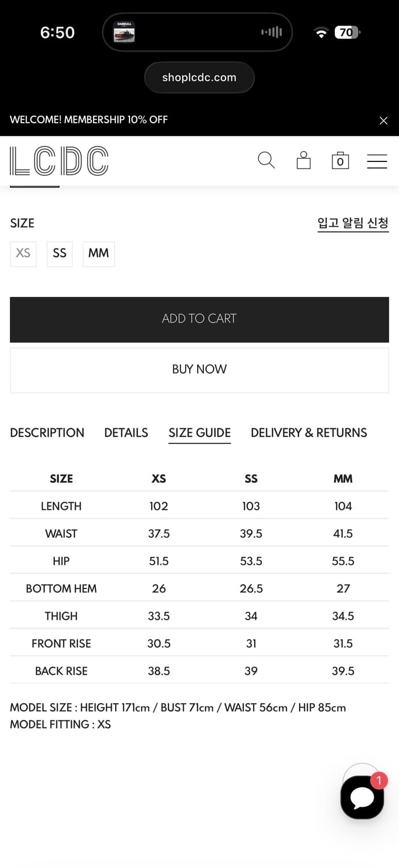The height and width of the screenshot is (868, 399).
Task: Open the account profile icon
Action: [x=304, y=160]
